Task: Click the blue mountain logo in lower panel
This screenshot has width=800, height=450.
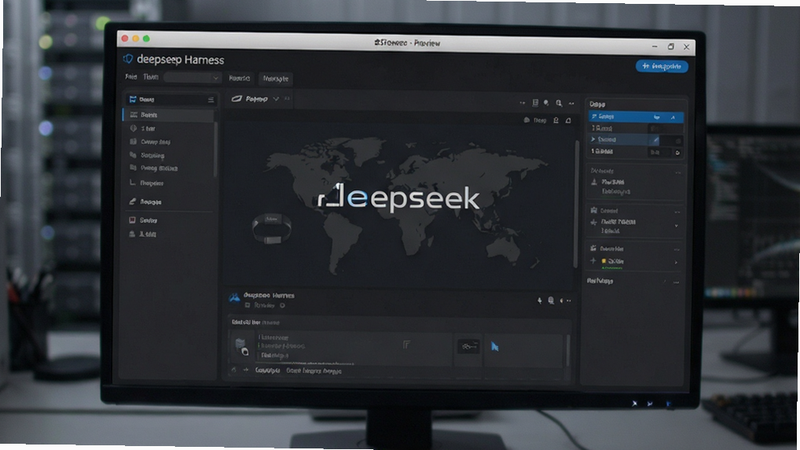Action: pos(235,297)
